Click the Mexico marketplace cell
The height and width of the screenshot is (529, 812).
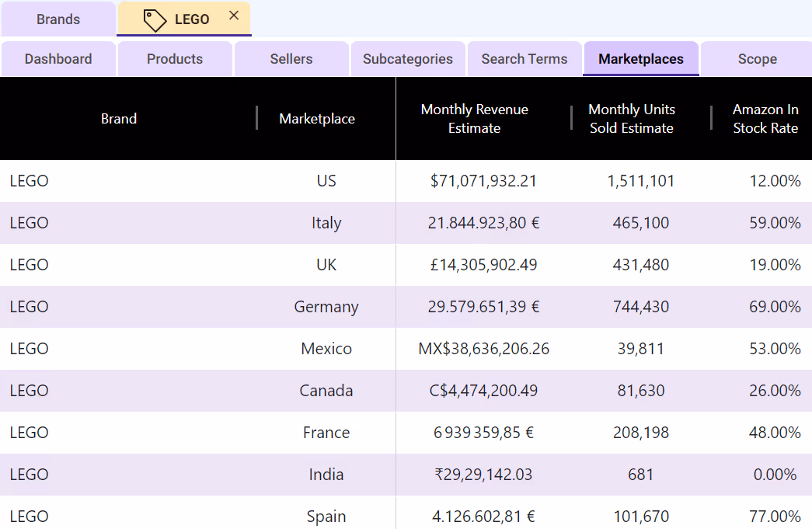pyautogui.click(x=326, y=348)
